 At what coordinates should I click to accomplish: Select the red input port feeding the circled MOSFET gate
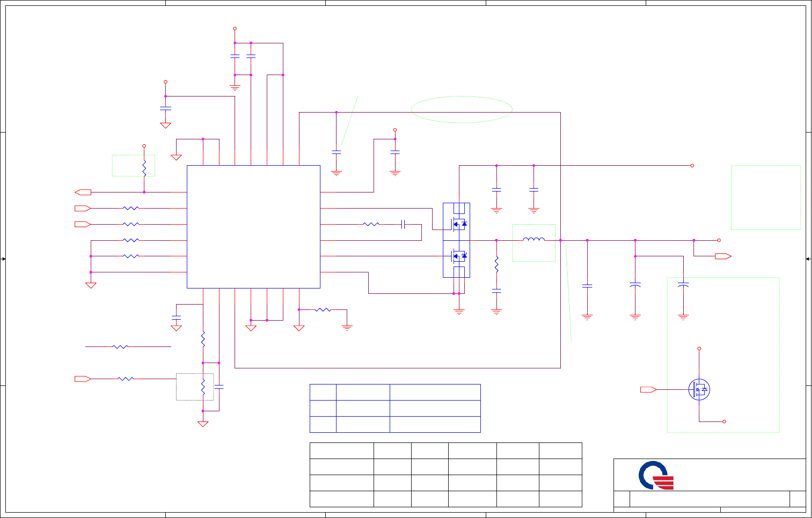648,389
